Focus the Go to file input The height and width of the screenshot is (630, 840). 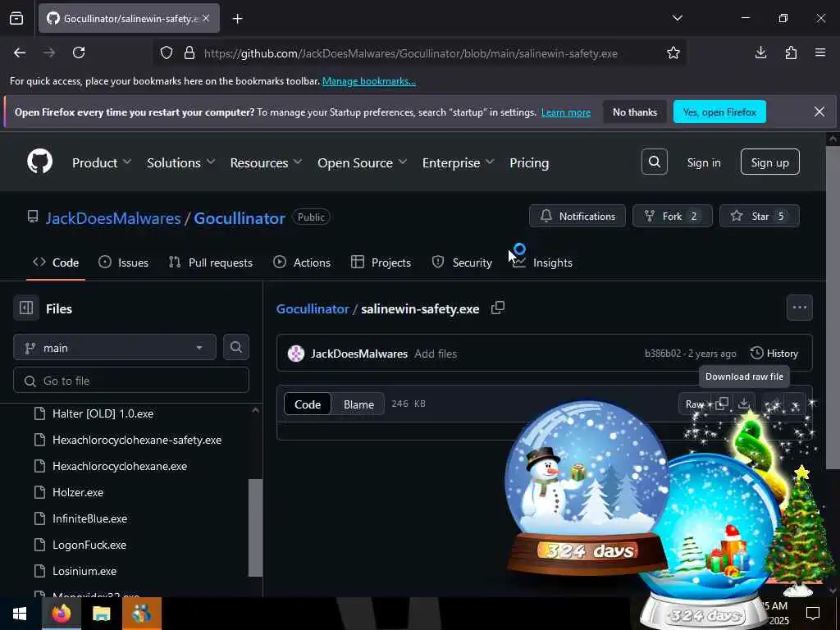coord(131,381)
